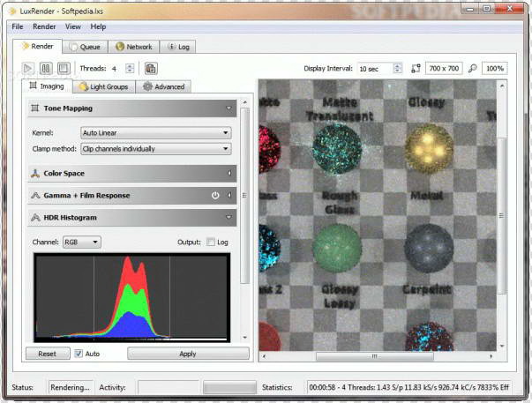The width and height of the screenshot is (532, 403).
Task: Open the Render menu in menu bar
Action: (44, 26)
